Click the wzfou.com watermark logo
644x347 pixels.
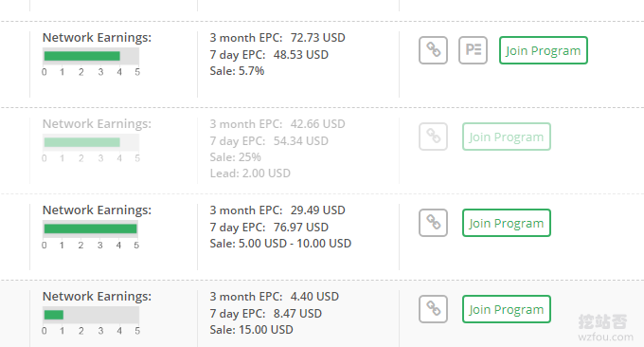(605, 328)
